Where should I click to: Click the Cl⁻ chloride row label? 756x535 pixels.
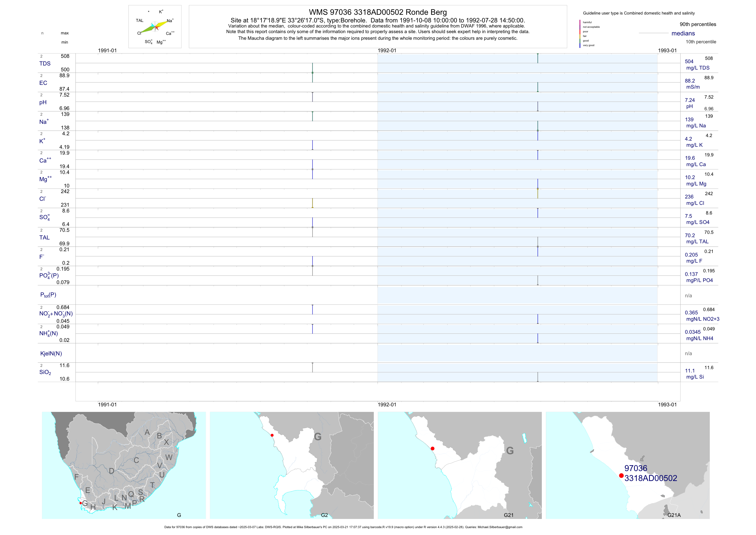tap(43, 199)
